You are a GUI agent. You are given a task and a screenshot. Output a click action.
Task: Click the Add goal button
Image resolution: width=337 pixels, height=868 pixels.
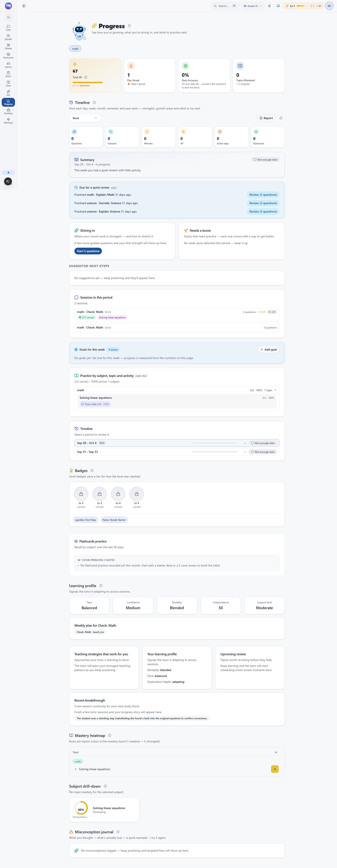[x=269, y=350]
